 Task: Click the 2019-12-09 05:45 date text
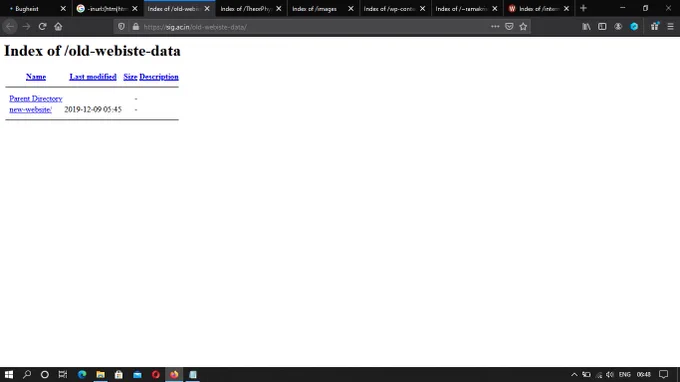pyautogui.click(x=93, y=110)
